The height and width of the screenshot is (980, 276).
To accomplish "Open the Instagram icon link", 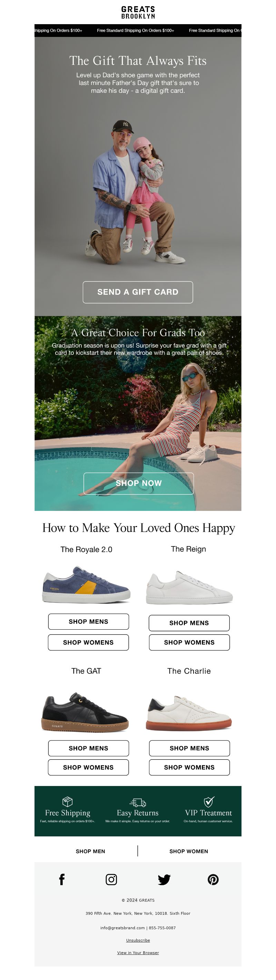I will click(x=111, y=879).
